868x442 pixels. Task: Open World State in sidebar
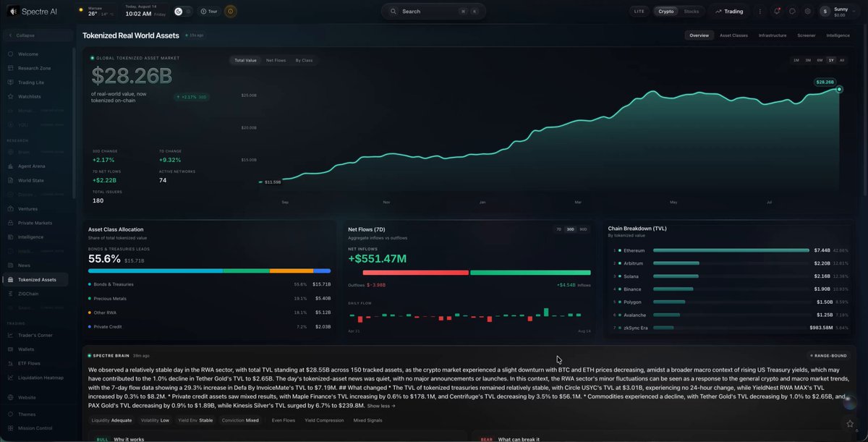pos(31,181)
